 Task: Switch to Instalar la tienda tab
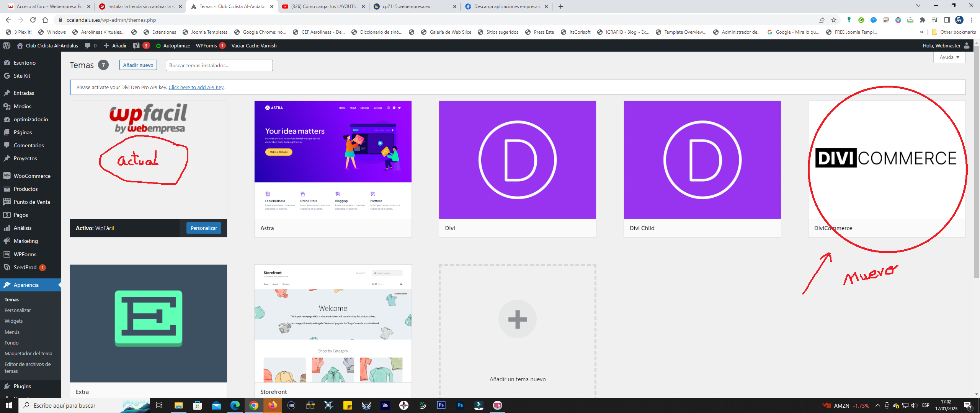point(140,7)
